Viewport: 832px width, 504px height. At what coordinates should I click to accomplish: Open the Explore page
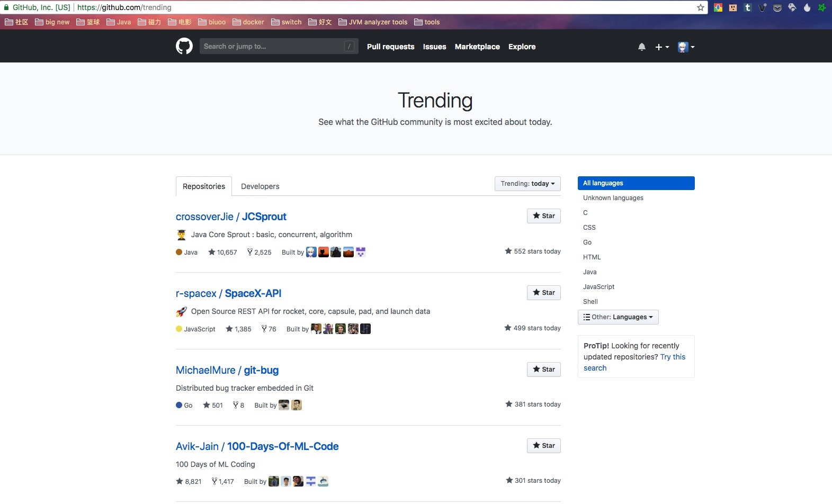(522, 47)
